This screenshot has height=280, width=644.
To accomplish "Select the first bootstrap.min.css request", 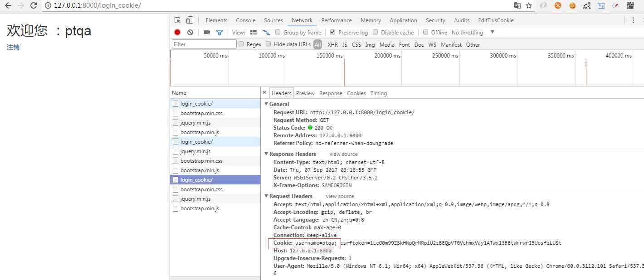I will pyautogui.click(x=215, y=113).
